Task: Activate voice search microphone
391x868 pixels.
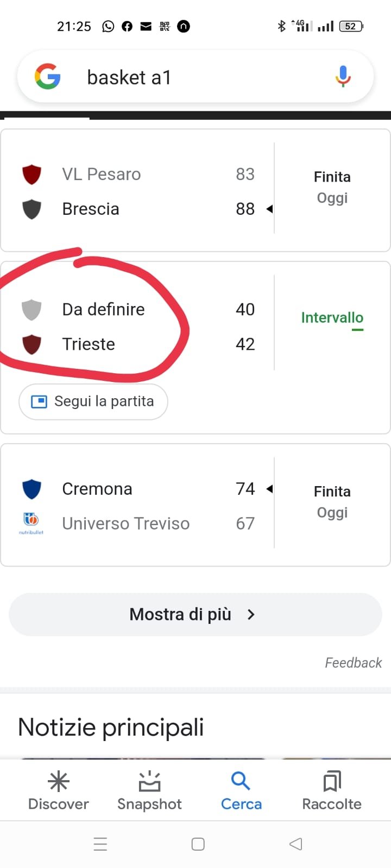Action: point(343,76)
